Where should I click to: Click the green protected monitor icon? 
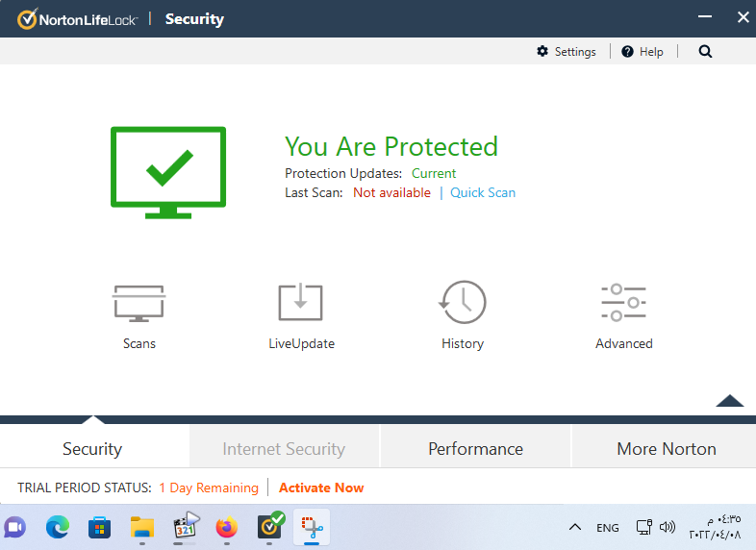tap(168, 172)
